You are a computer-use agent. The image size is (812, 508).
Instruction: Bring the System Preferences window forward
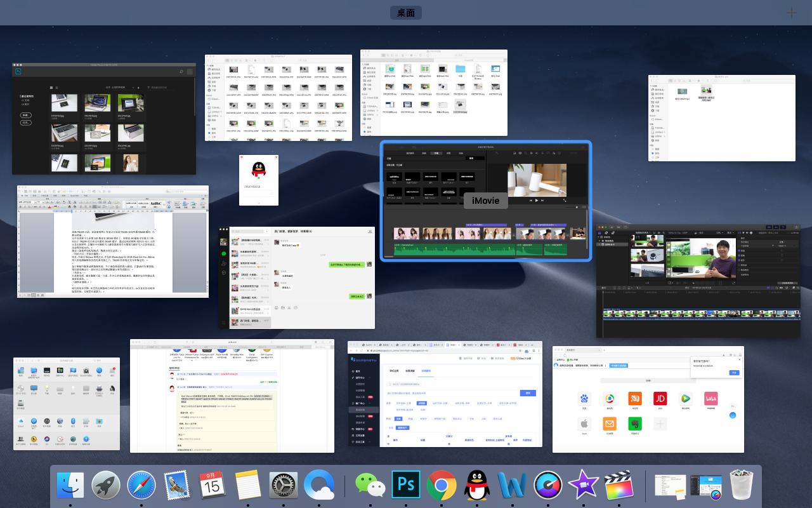click(x=67, y=404)
